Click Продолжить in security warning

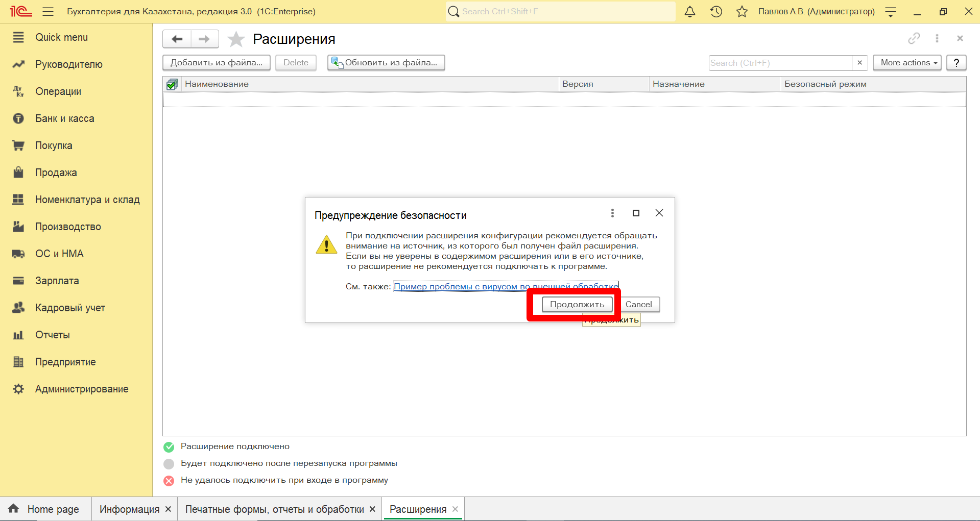pos(577,305)
